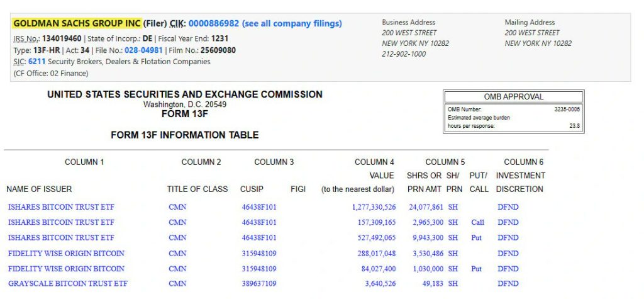Click TITLE OF CLASS column header
This screenshot has height=299, width=644.
197,189
